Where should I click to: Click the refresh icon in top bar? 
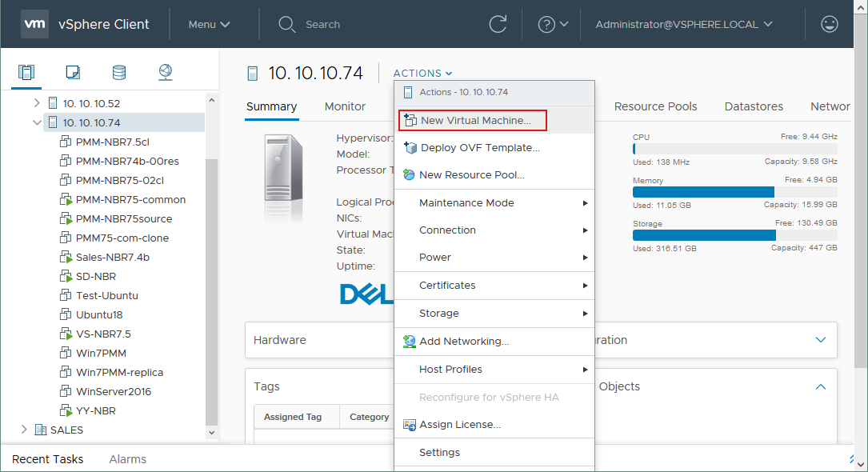(x=498, y=24)
